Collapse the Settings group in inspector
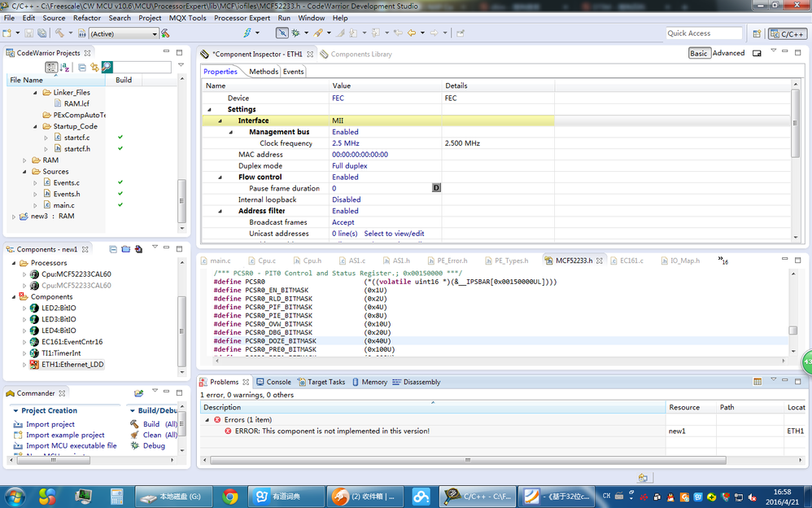The width and height of the screenshot is (812, 508). (209, 109)
